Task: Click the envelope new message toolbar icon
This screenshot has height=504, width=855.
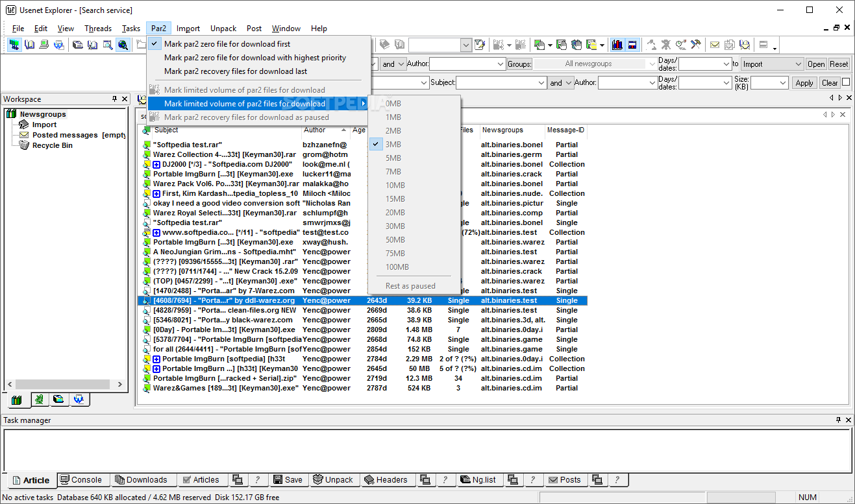Action: click(x=714, y=45)
